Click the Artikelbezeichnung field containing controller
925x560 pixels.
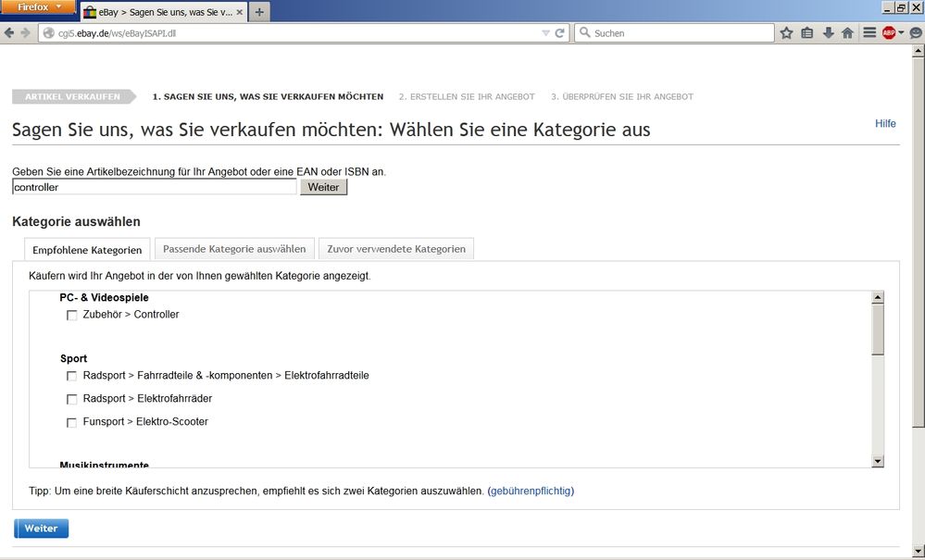coord(154,187)
